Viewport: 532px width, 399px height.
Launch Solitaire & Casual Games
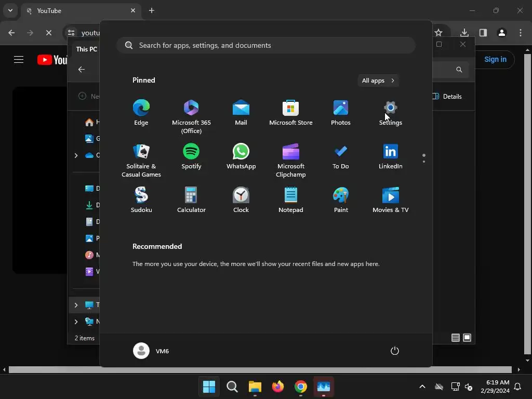coord(141,160)
